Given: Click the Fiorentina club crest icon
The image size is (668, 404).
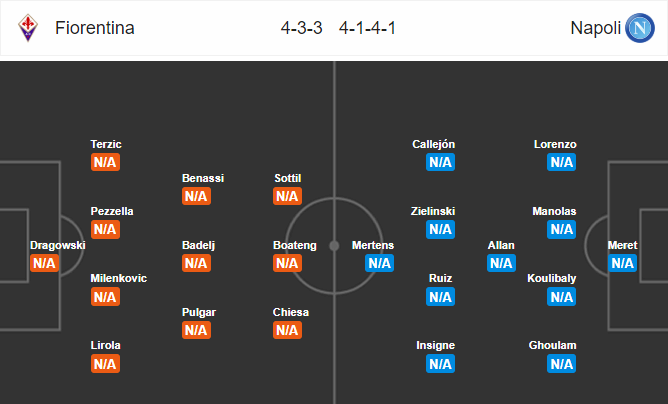Looking at the screenshot, I should (28, 28).
